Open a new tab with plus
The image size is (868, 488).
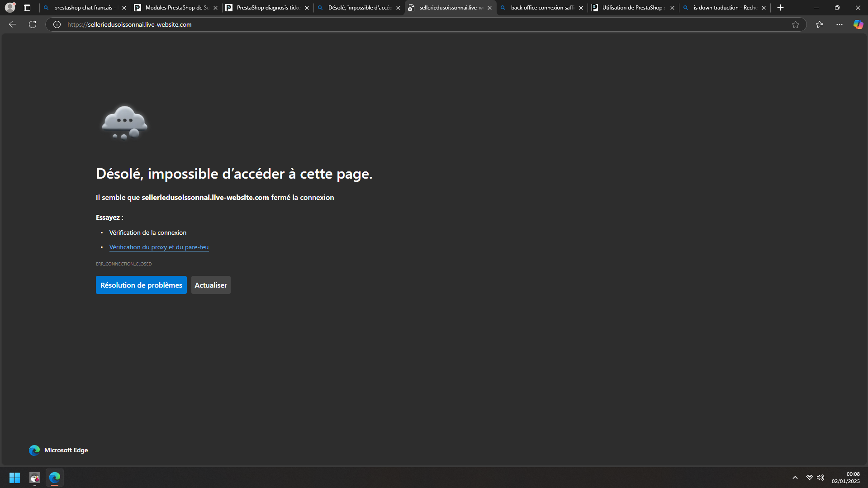click(x=780, y=8)
